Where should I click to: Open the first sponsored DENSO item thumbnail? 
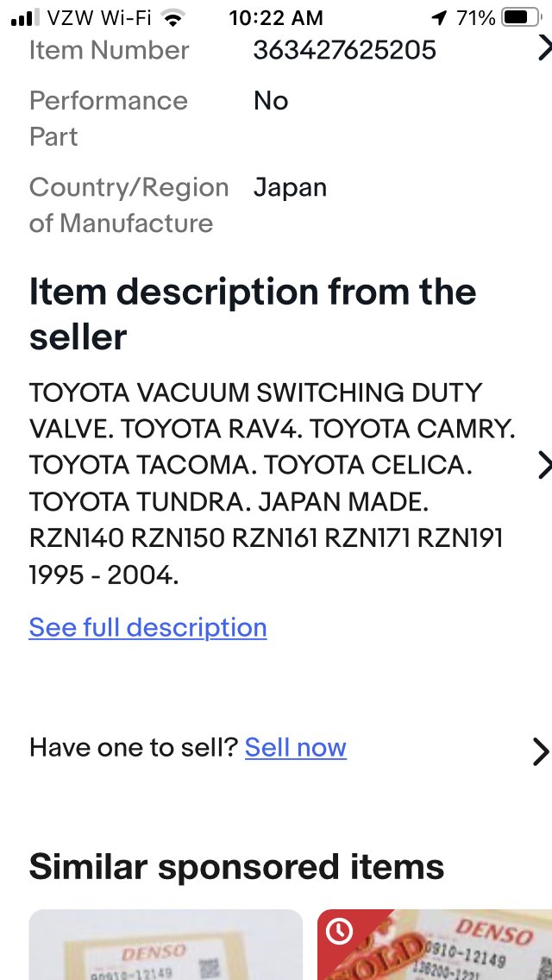coord(166,945)
